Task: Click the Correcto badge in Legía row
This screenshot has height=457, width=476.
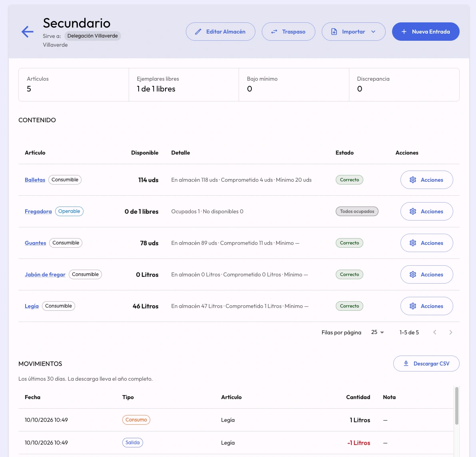Action: click(x=349, y=306)
